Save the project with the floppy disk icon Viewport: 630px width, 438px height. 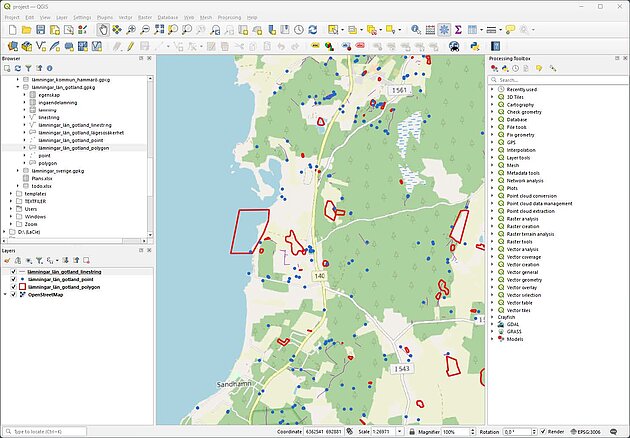pyautogui.click(x=41, y=29)
